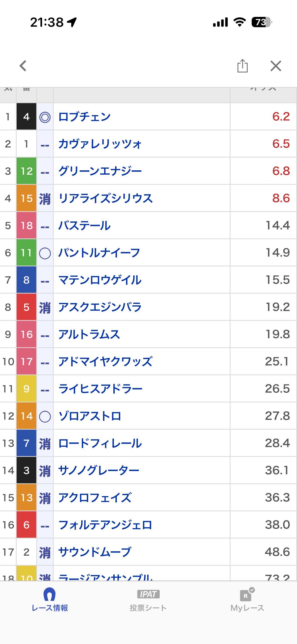
Task: Close the race page with X
Action: (276, 66)
